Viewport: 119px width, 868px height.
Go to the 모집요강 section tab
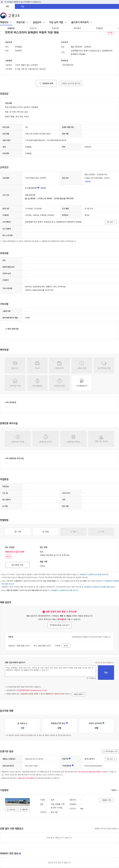[x=11, y=28]
